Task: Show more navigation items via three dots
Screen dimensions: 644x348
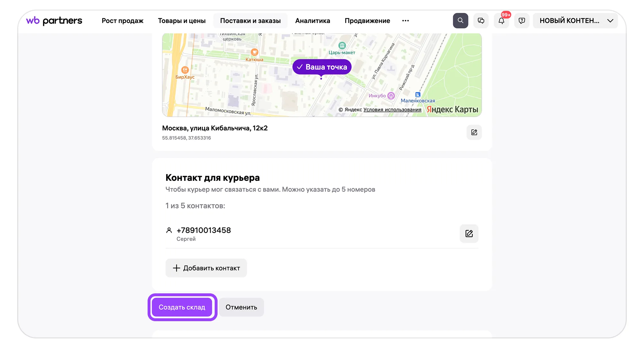Action: click(405, 21)
